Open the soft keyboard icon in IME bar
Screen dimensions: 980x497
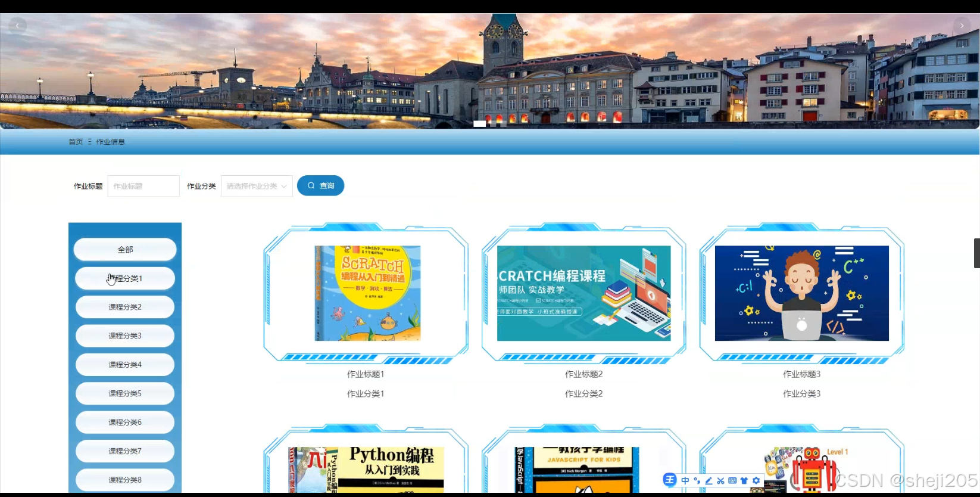click(x=732, y=480)
